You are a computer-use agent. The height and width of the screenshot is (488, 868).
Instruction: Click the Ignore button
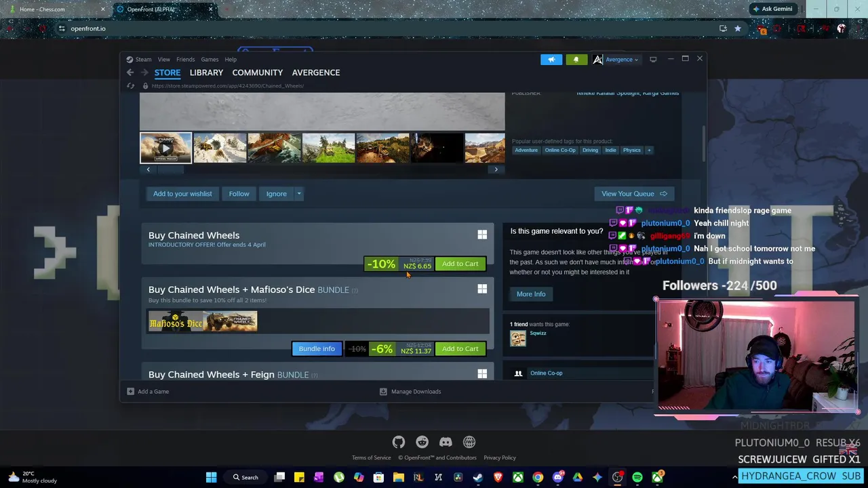click(x=276, y=194)
